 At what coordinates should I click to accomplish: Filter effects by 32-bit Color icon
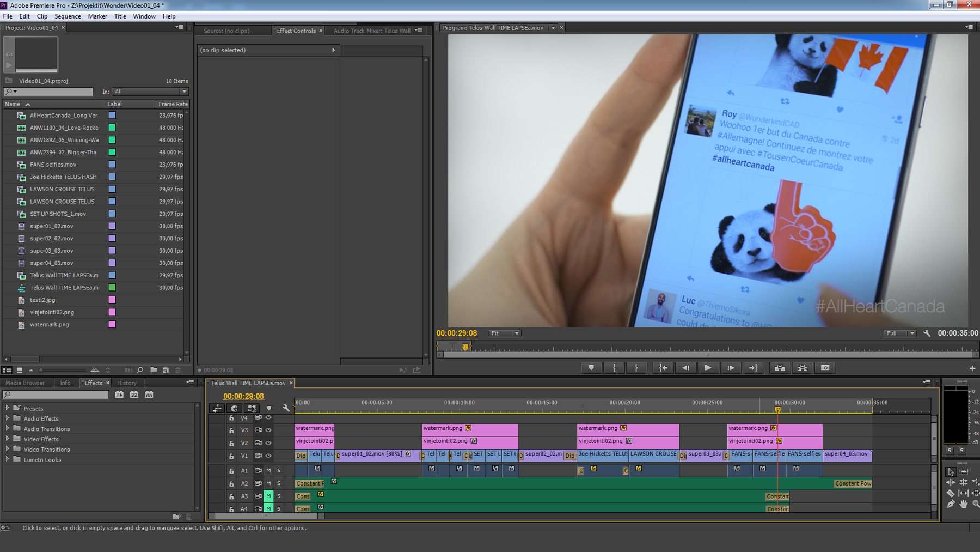click(x=134, y=395)
